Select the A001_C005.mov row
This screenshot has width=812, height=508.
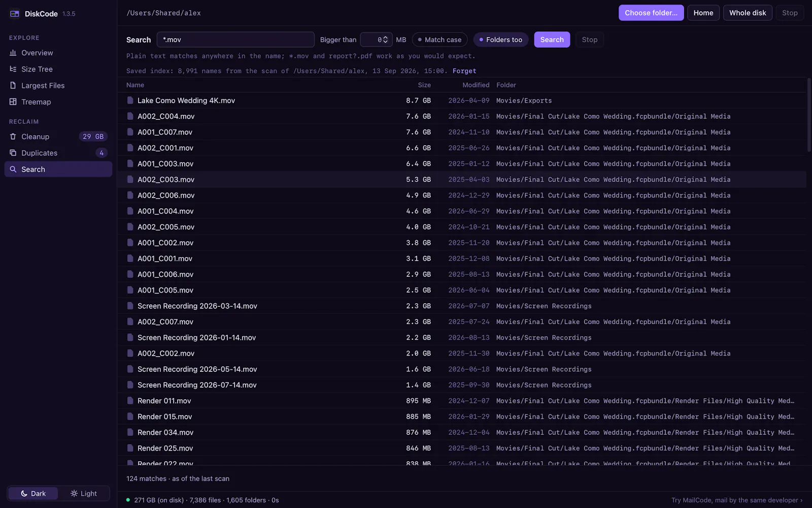(462, 290)
